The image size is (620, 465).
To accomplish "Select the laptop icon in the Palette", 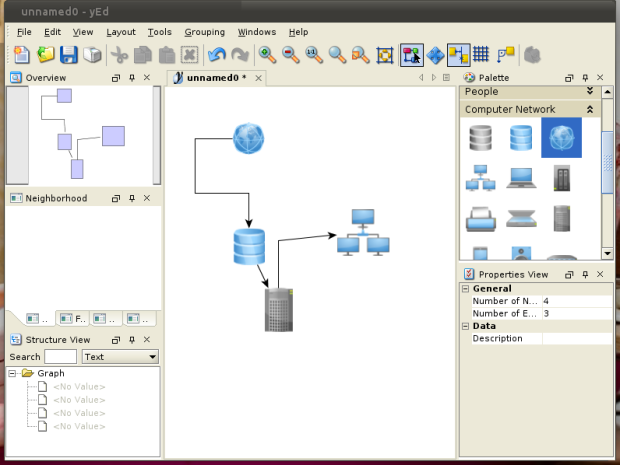I will pos(522,177).
